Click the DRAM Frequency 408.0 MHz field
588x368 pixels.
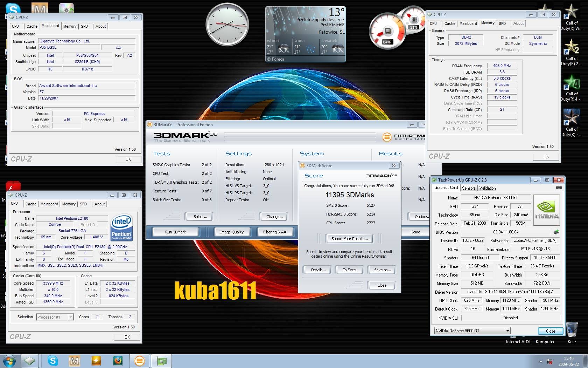(x=502, y=66)
